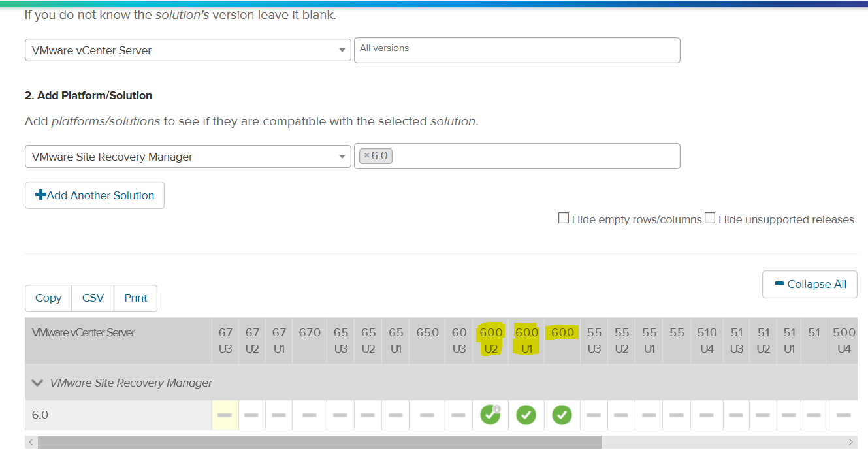Click the 6.0.0 U1 column header
The width and height of the screenshot is (868, 463).
pyautogui.click(x=526, y=340)
